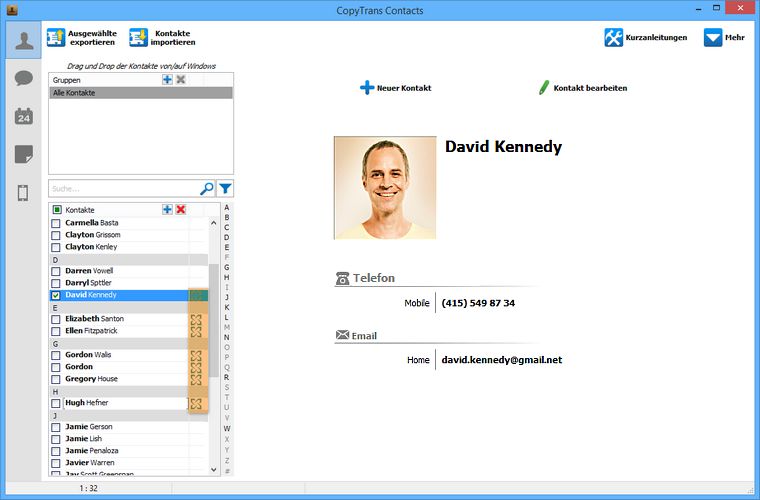Click the CopyTrans app icon in title bar

12,10
